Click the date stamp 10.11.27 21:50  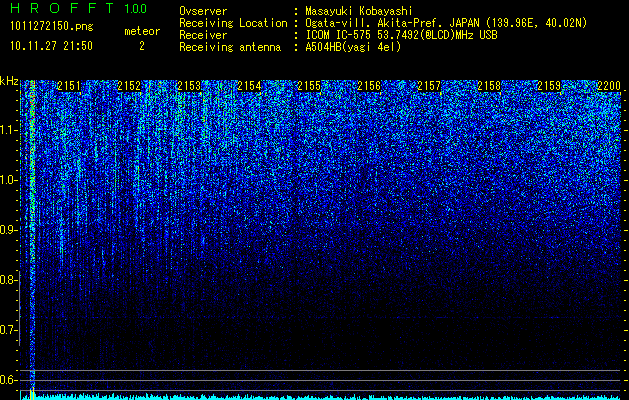(51, 46)
